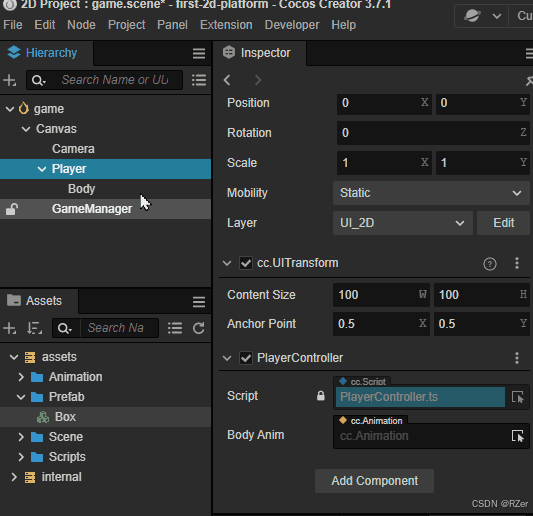Switch to the Hierarchy tab
The image size is (533, 516).
pos(46,53)
